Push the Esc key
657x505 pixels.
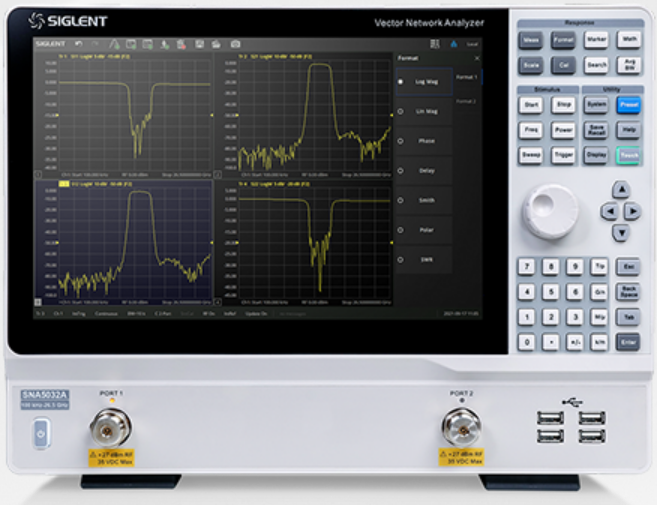point(628,267)
